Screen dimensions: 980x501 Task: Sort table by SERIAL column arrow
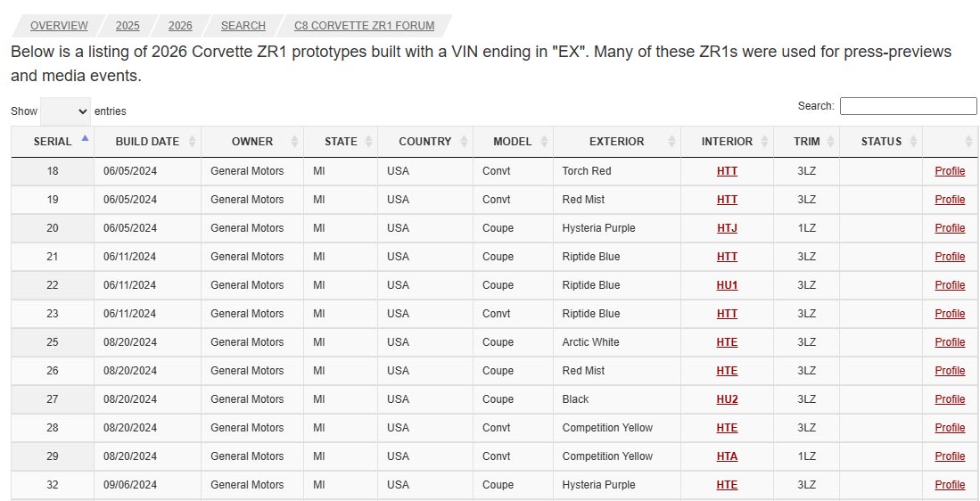pos(85,138)
